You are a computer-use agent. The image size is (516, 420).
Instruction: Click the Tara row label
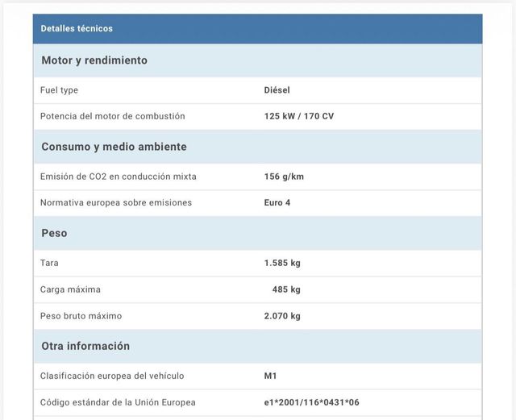pos(49,263)
